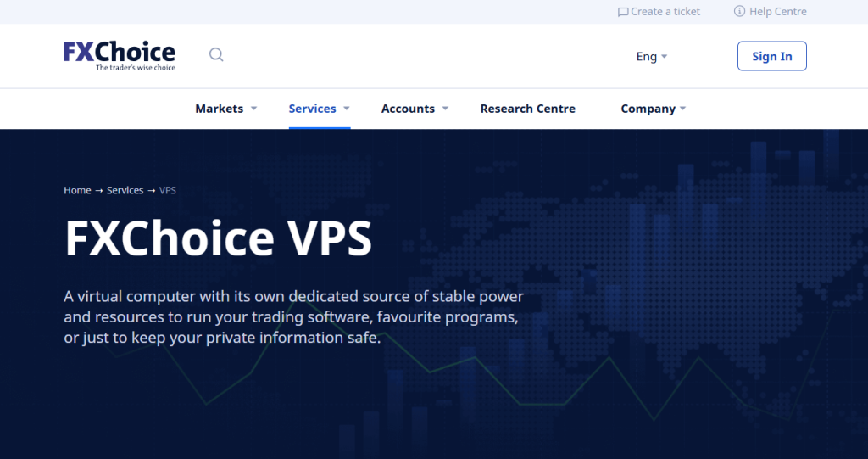
Task: Click the Create a ticket chat icon
Action: [x=623, y=12]
